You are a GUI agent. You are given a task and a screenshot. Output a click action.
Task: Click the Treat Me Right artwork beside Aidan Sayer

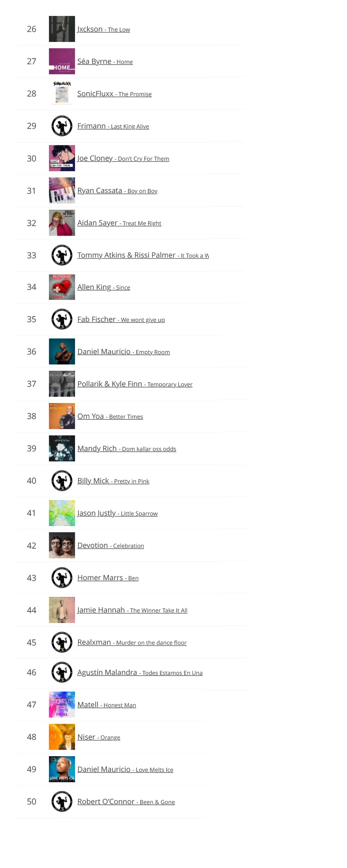(62, 223)
